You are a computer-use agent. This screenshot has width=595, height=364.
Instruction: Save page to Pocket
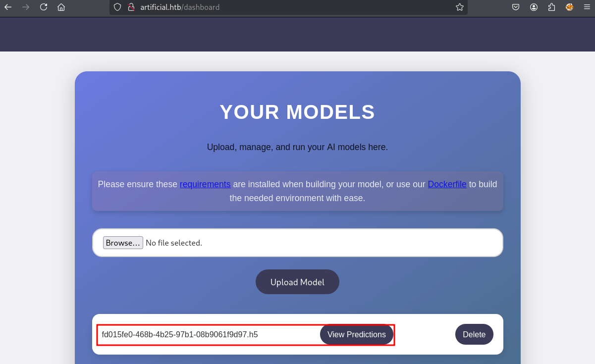[516, 7]
